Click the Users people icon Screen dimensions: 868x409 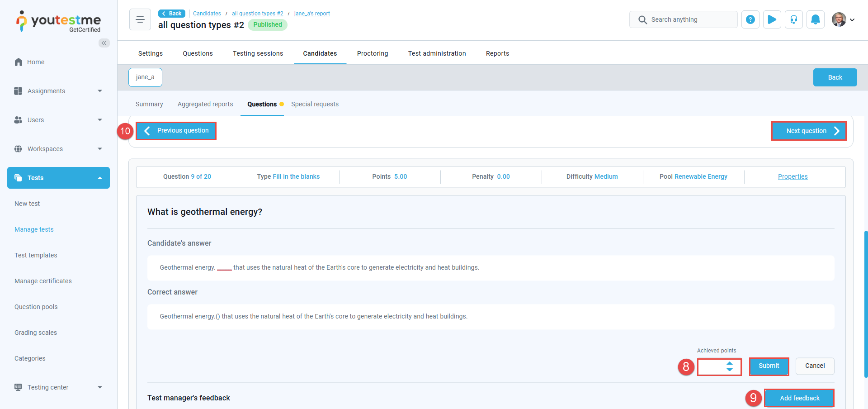click(x=18, y=120)
